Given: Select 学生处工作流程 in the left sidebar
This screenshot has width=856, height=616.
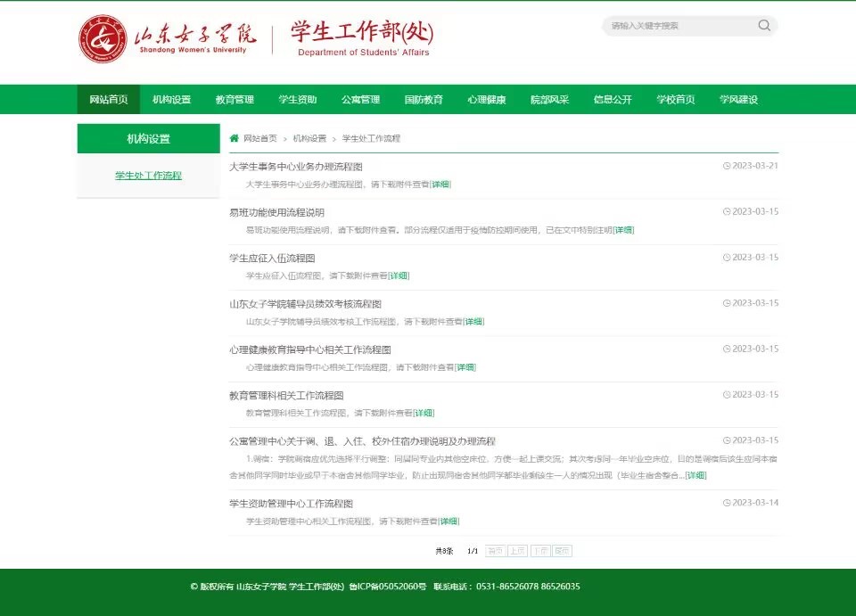Looking at the screenshot, I should pyautogui.click(x=148, y=176).
